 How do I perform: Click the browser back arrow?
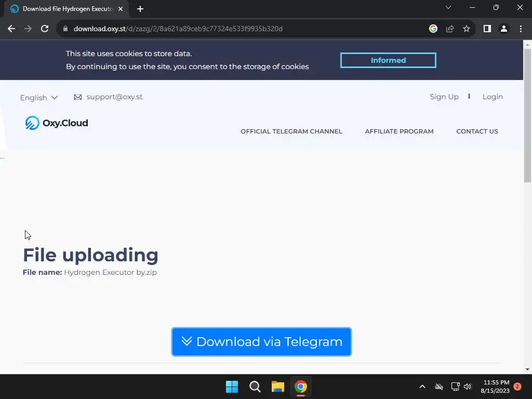coord(11,29)
